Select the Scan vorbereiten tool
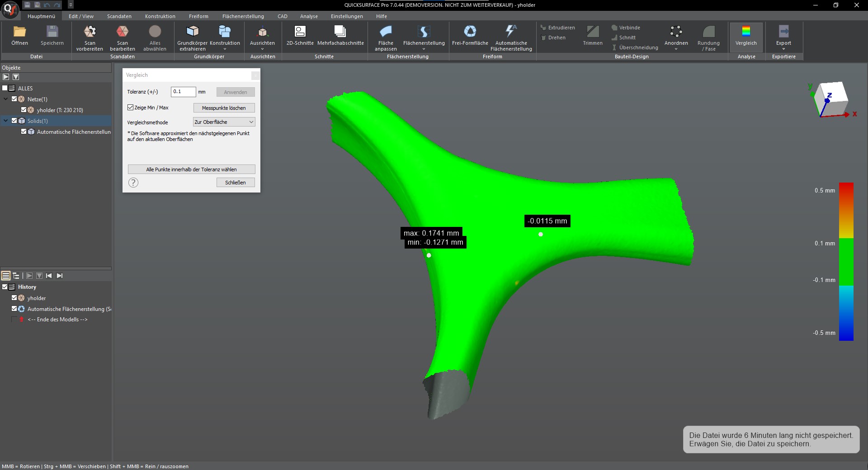 point(90,32)
